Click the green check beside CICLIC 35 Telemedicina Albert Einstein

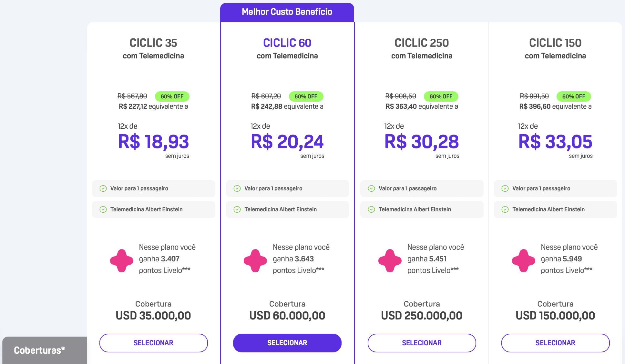(x=103, y=209)
